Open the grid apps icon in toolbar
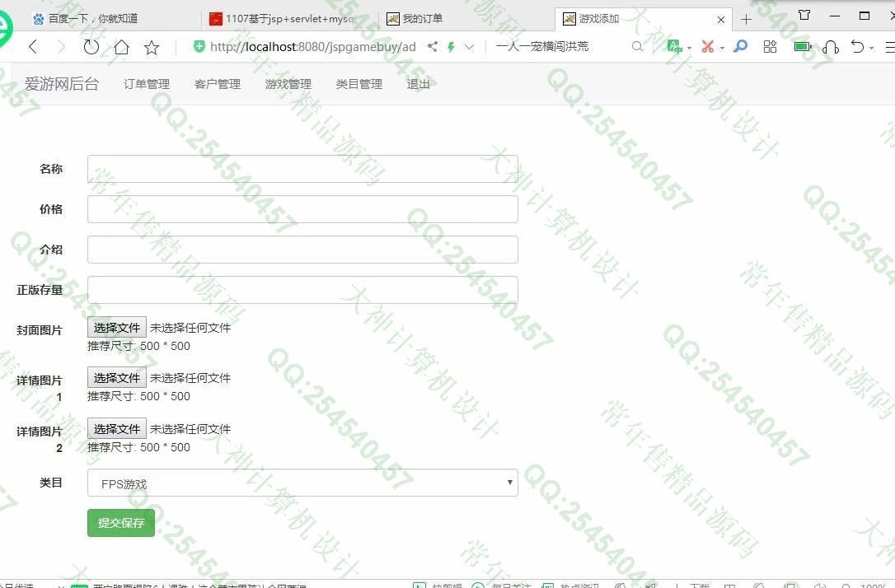 (770, 47)
